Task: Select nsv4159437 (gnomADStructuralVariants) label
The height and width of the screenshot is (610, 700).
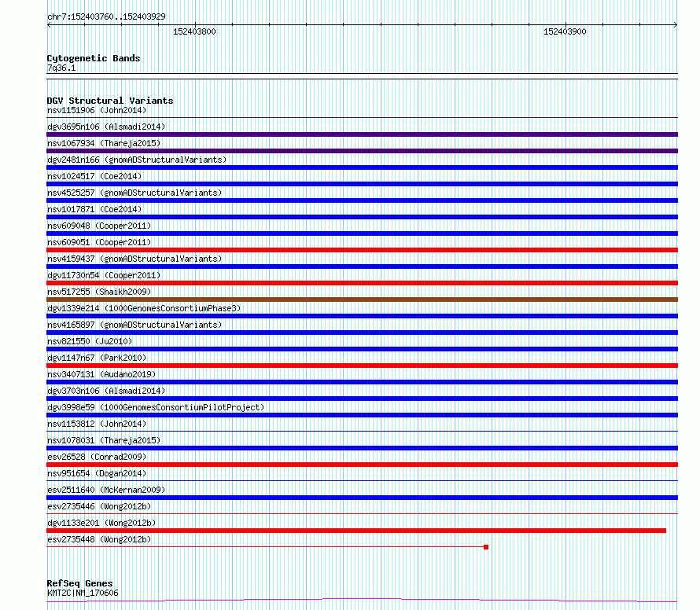Action: 134,259
